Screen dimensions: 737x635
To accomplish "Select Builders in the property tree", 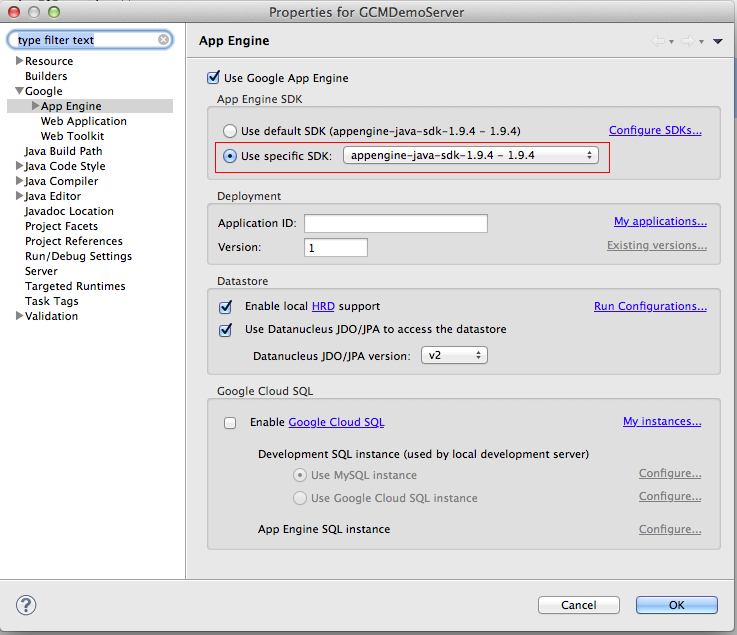I will [46, 76].
